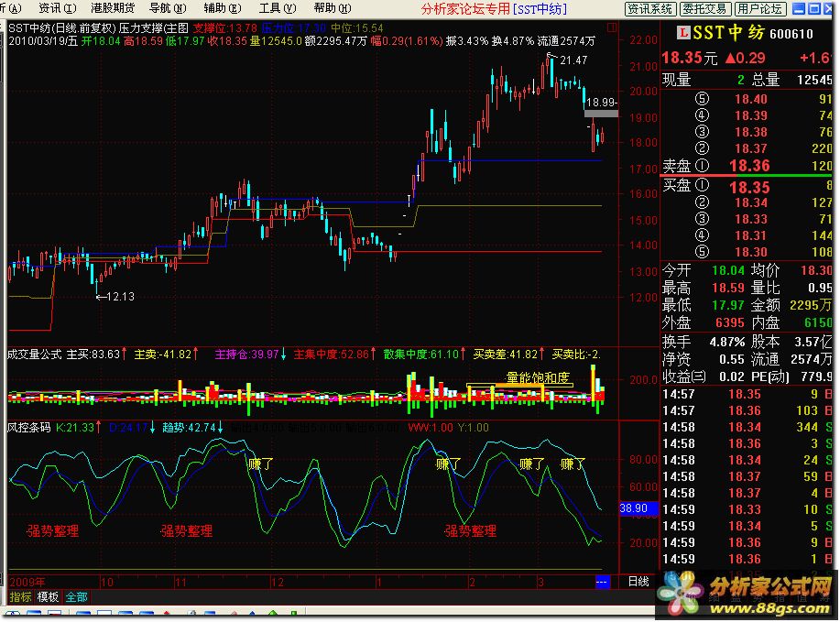
Task: Click the red L icon beside SST中纺
Action: coord(683,33)
